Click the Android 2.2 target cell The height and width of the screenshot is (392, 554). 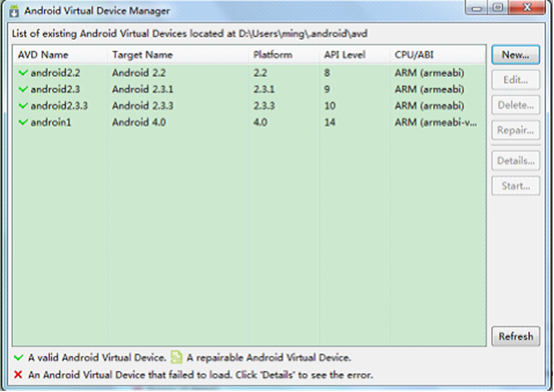point(139,73)
